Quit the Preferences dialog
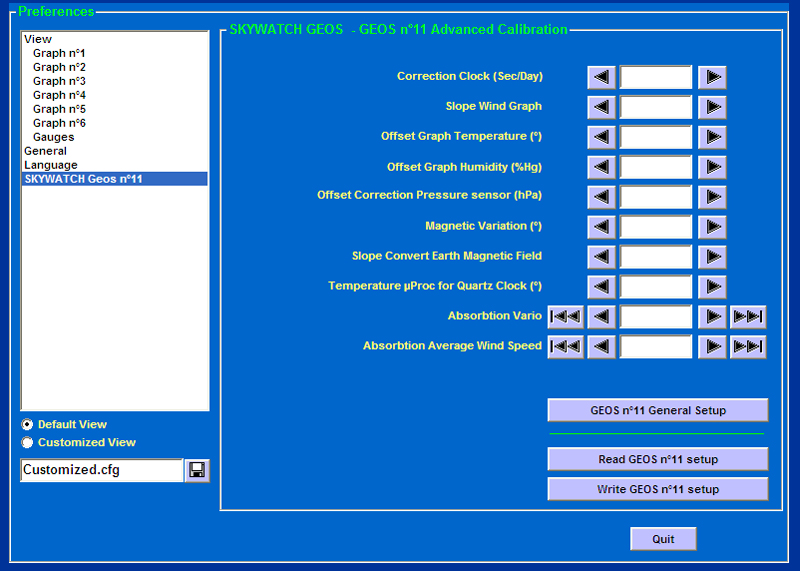The width and height of the screenshot is (800, 571). point(663,539)
